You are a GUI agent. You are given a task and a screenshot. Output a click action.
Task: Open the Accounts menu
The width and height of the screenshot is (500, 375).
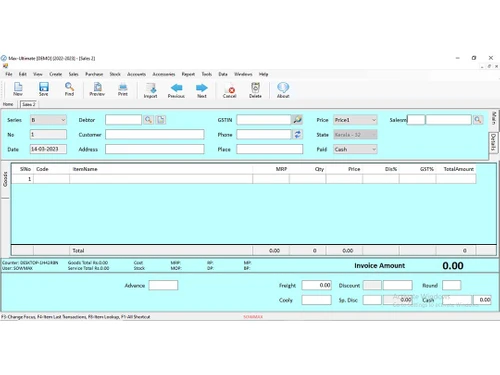[136, 74]
